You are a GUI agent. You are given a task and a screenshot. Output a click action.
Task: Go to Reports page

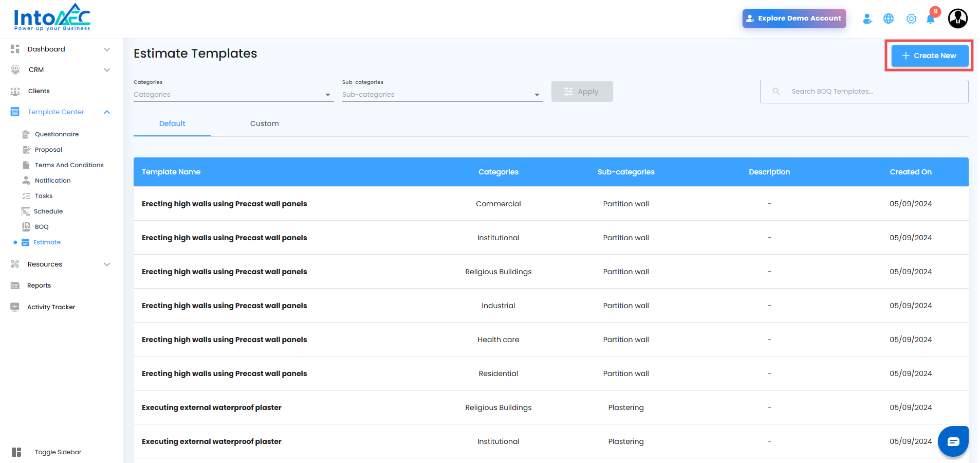click(39, 286)
